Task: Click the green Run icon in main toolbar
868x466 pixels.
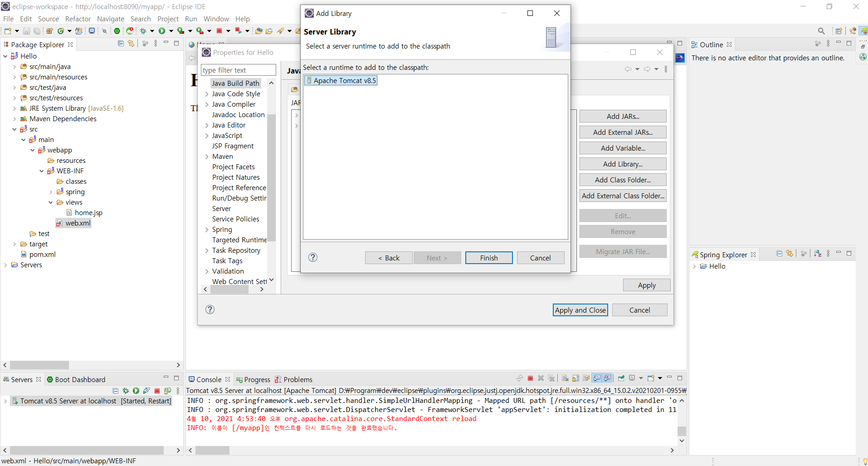Action: [x=162, y=31]
